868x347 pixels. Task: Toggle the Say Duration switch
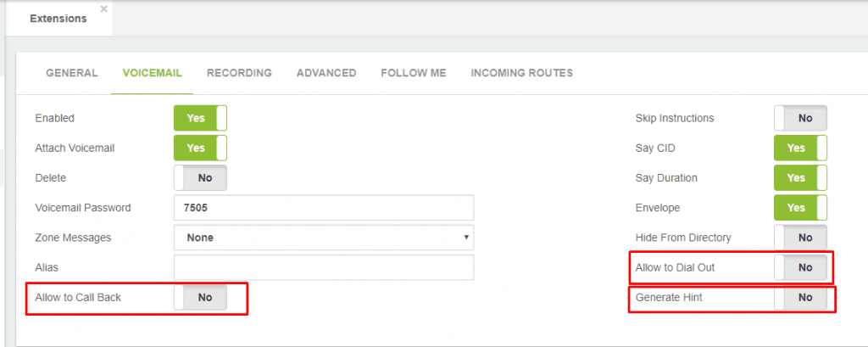pos(800,178)
